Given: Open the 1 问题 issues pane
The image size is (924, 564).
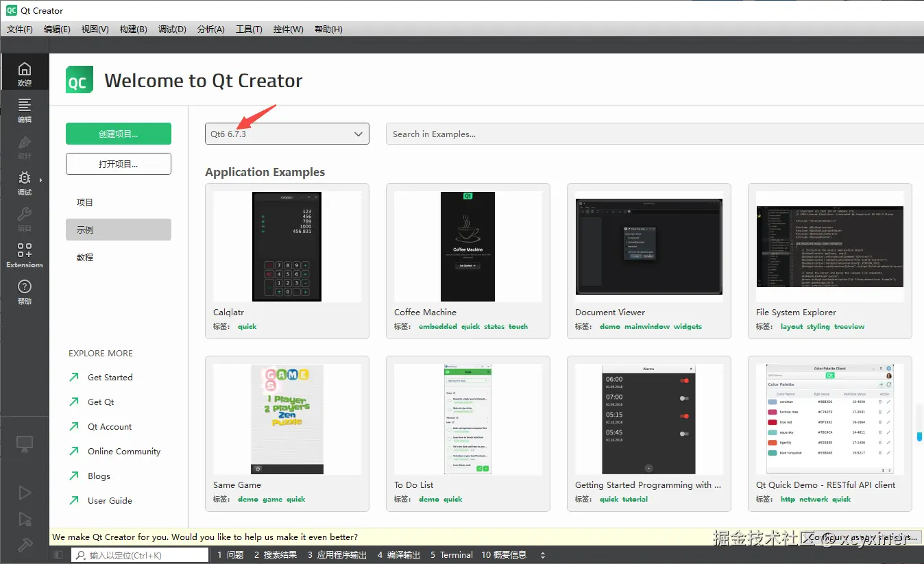Looking at the screenshot, I should [230, 555].
